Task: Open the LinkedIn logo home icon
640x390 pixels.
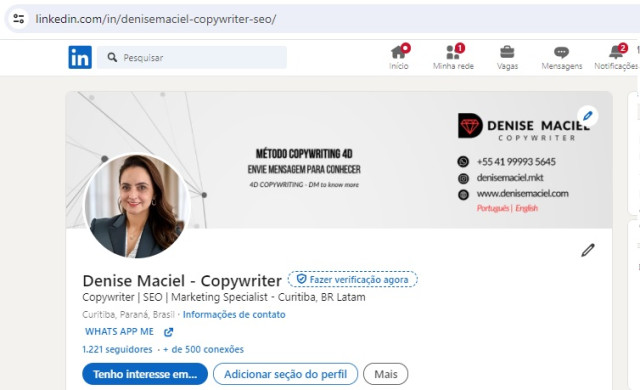Action: [80, 57]
